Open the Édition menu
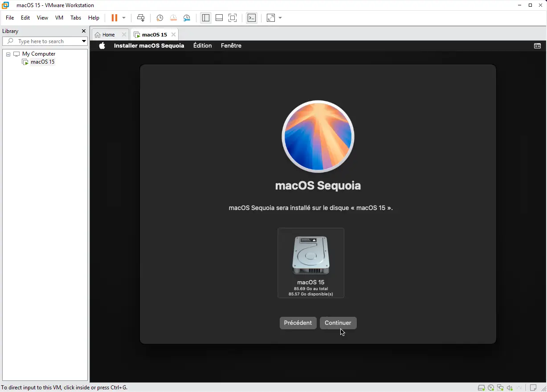Screen dimensions: 547x392 pyautogui.click(x=202, y=45)
